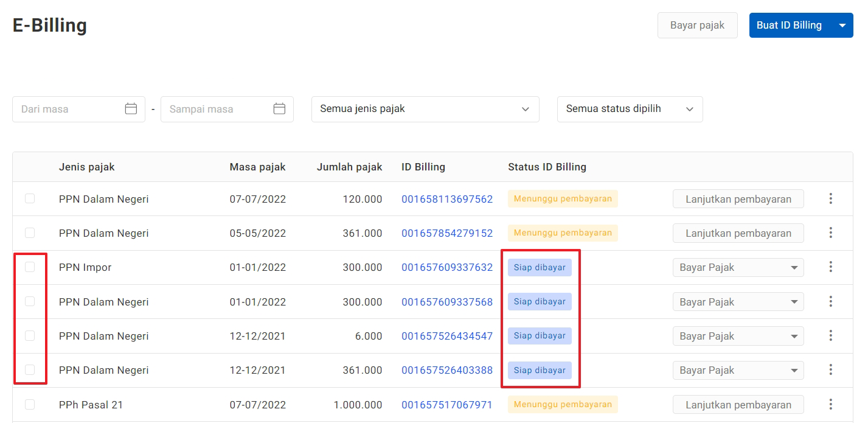This screenshot has height=423, width=868.
Task: Check the PPh Pasal 21 row checkbox
Action: (30, 404)
